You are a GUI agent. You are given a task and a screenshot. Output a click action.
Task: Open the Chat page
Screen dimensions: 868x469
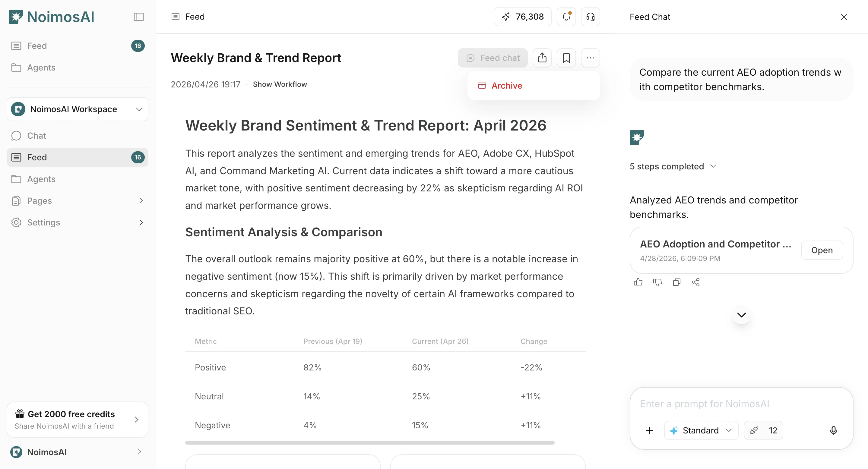pos(78,136)
